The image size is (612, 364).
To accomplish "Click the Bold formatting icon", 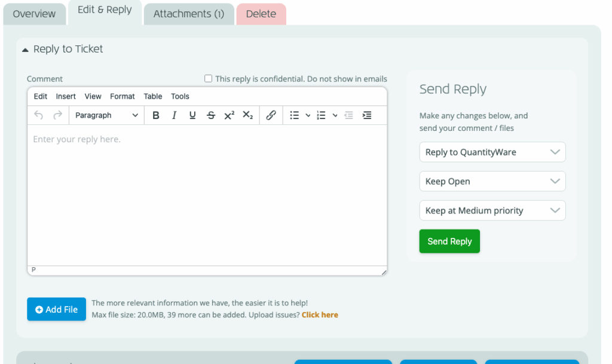I will [156, 115].
